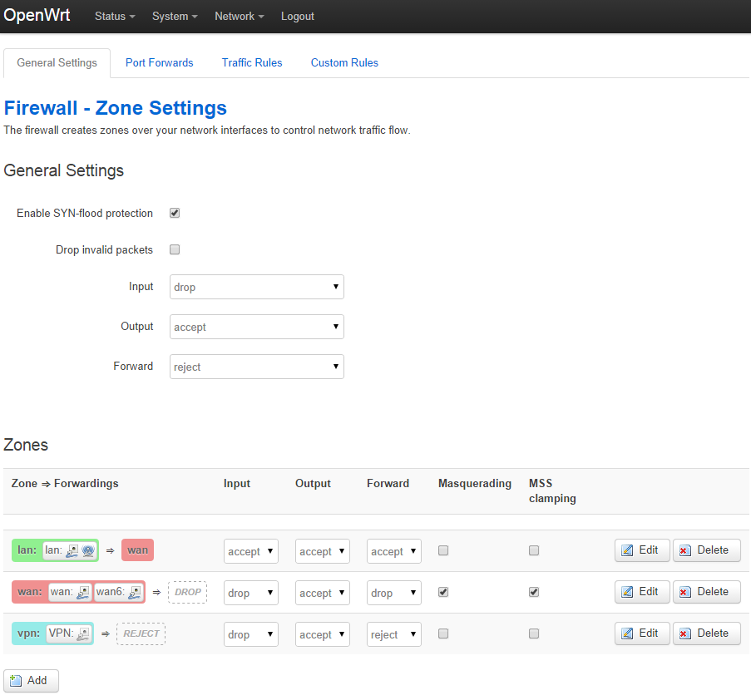Viewport: 751px width, 700px height.
Task: Open the general Forward policy dropdown
Action: (x=256, y=367)
